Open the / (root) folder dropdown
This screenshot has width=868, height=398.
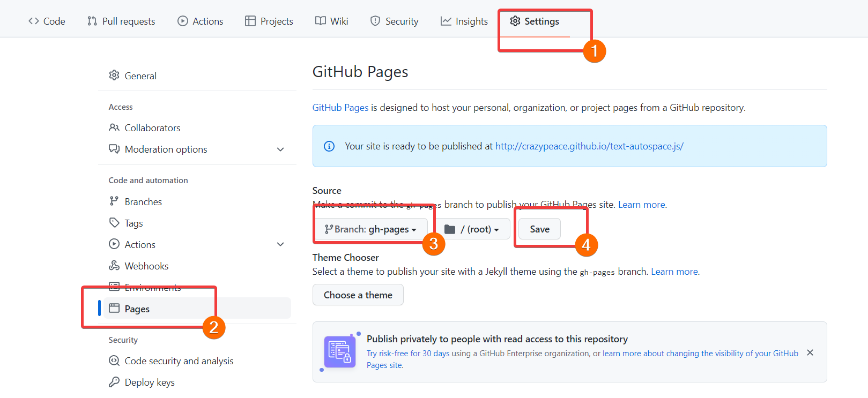(x=472, y=229)
